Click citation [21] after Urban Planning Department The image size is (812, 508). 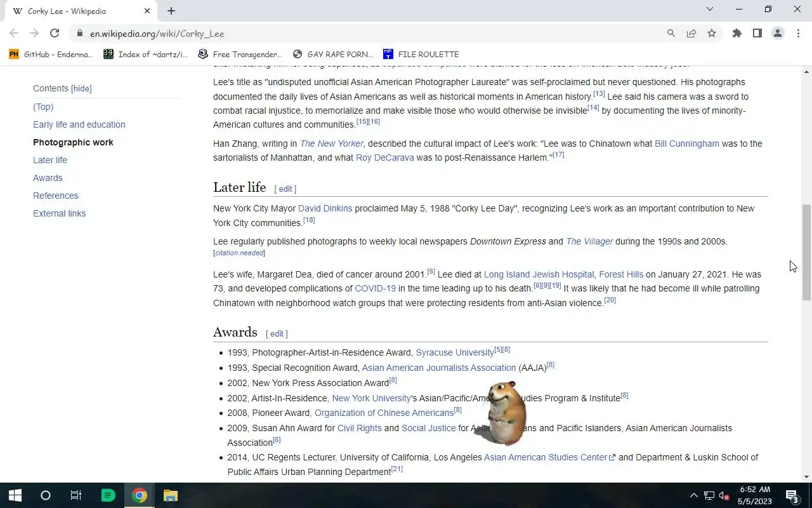[x=397, y=469]
